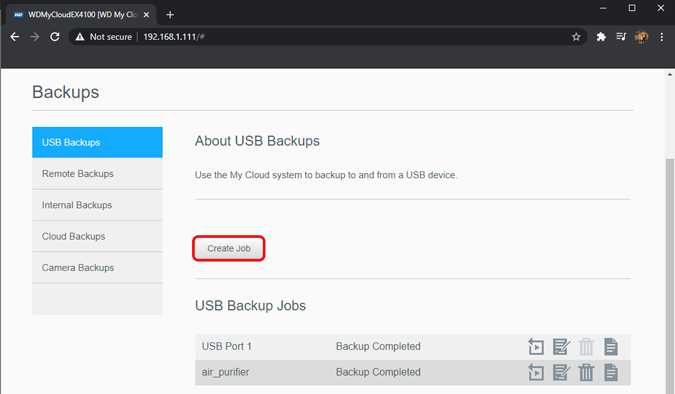Click the Create Job button
Viewport: 675px width, 394px height.
(x=229, y=248)
